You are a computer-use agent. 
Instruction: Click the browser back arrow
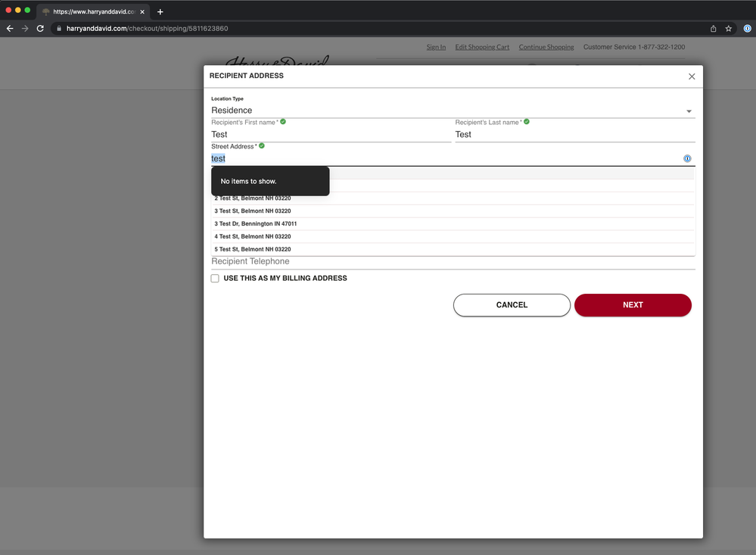coord(10,29)
